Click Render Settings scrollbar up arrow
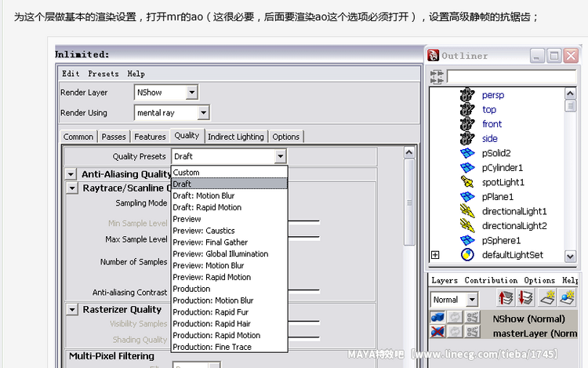The height and width of the screenshot is (368, 588). pos(409,152)
